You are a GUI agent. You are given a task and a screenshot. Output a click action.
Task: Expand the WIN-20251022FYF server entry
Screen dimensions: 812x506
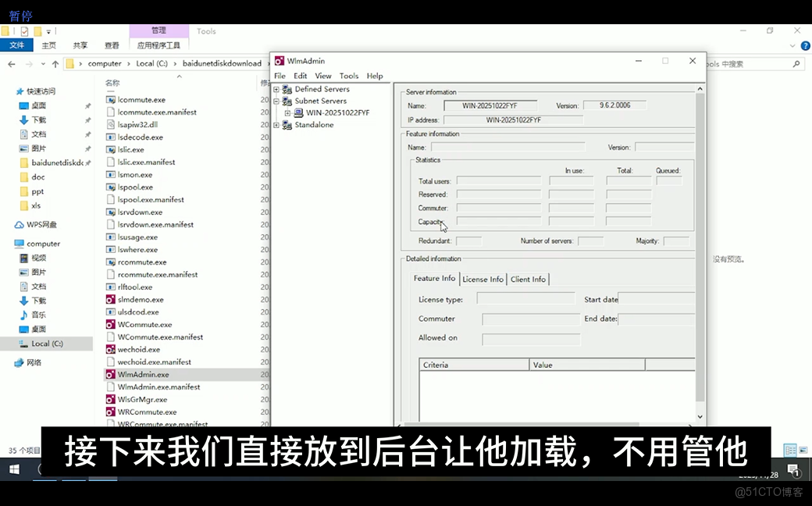tap(290, 112)
